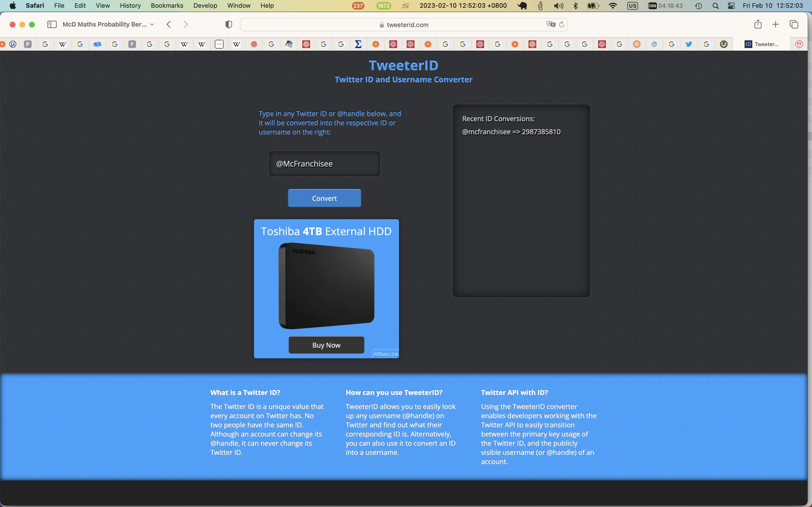The image size is (812, 507).
Task: Open the Develop menu
Action: (x=205, y=6)
